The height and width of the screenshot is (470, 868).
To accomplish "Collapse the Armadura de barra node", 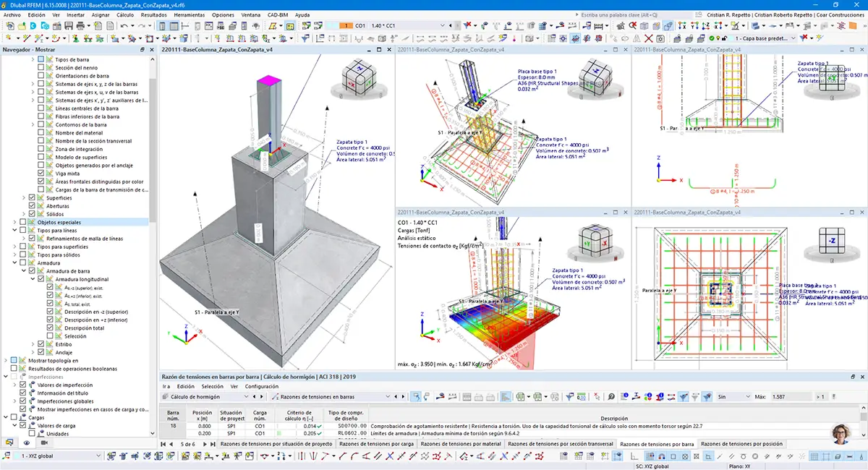I will click(x=22, y=270).
